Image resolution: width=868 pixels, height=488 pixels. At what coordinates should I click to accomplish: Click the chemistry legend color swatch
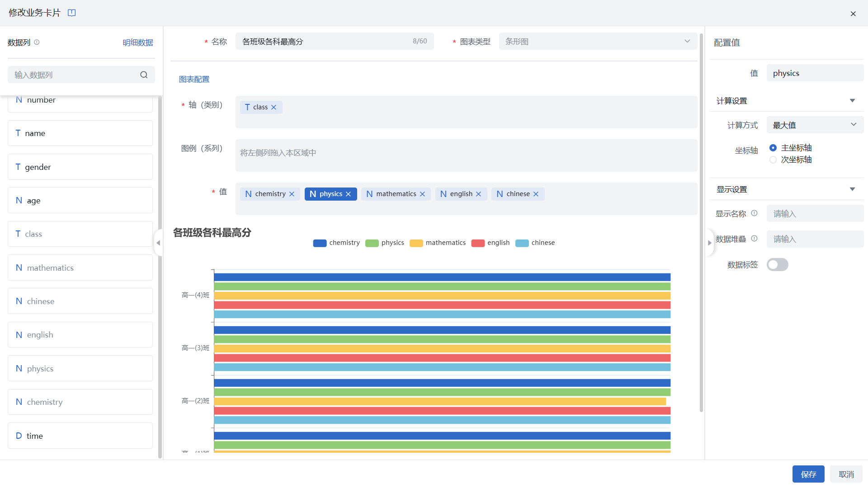(320, 243)
